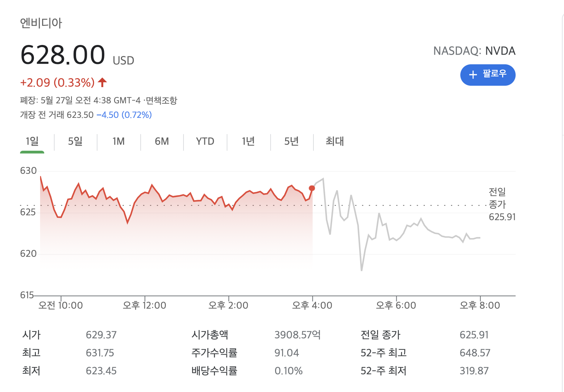Click the 628.00 price value

pyautogui.click(x=63, y=55)
